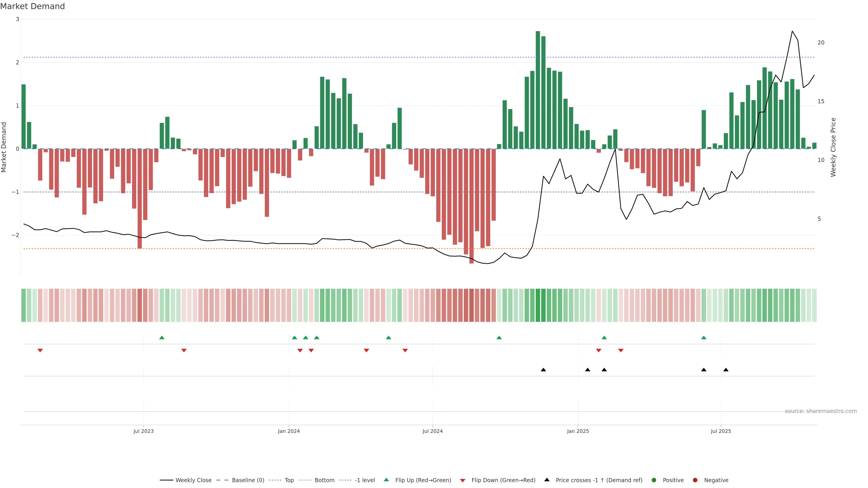Click the green Flip Up legend triangle icon

point(387,480)
